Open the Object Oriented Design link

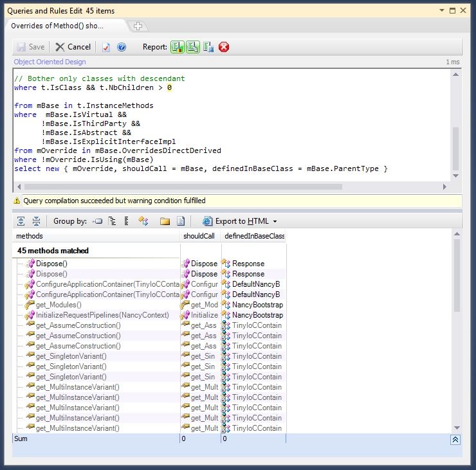coord(50,62)
